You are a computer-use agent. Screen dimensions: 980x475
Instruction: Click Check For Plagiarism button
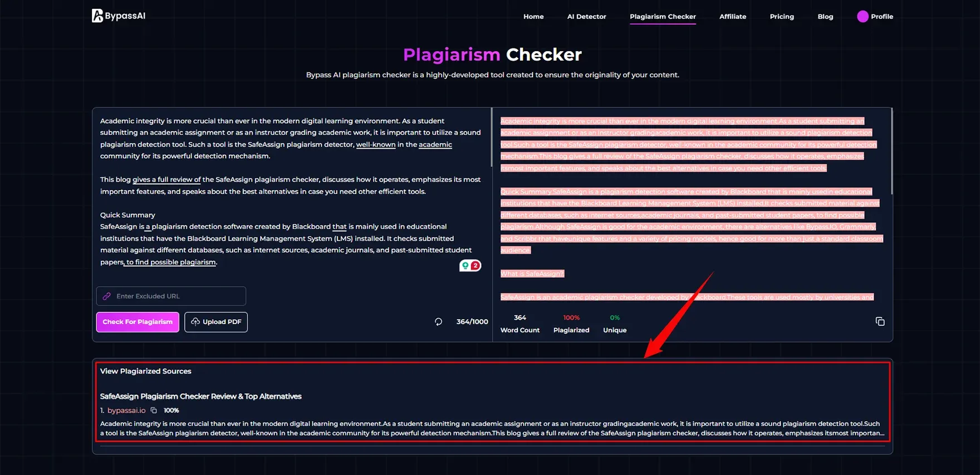(138, 322)
